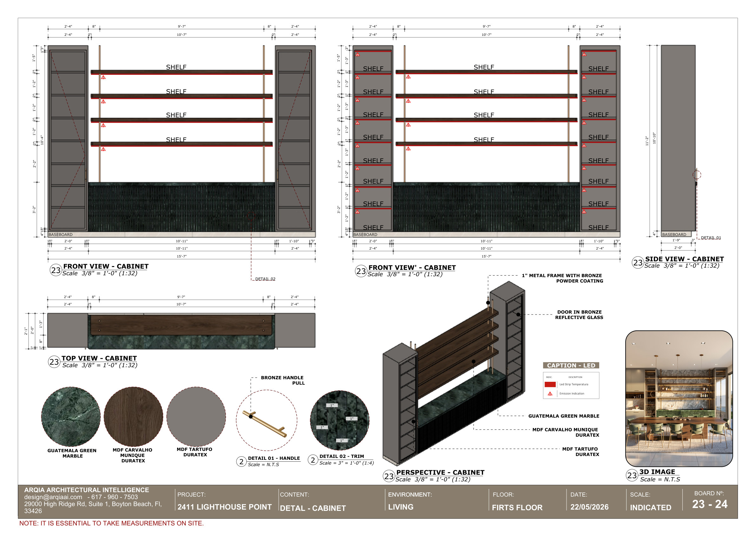Screen dimensions: 756x534
Task: Click the Detail 02 trim marble close-up circle
Action: tap(340, 420)
